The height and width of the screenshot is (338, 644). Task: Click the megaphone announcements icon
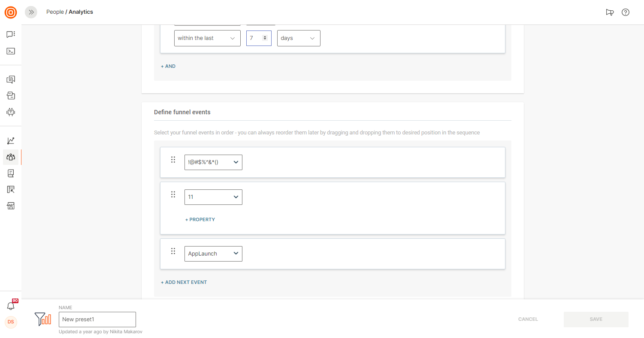click(x=610, y=12)
